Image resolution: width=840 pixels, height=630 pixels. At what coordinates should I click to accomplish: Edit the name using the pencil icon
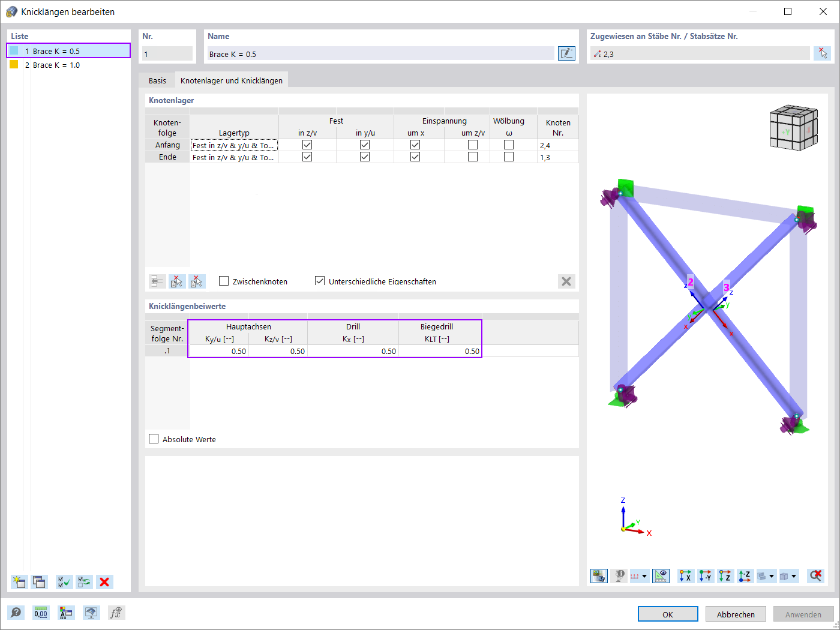coord(566,53)
